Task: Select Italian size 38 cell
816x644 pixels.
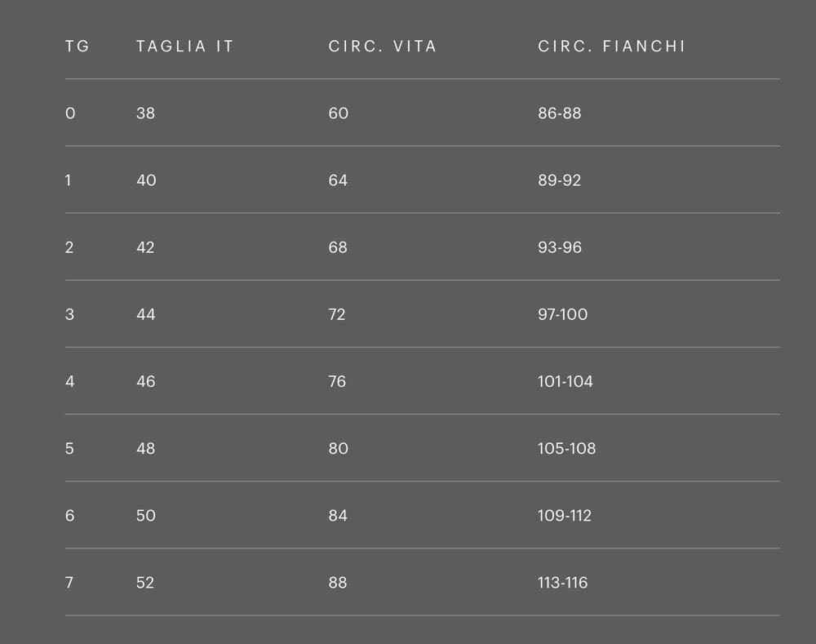Action: coord(145,113)
